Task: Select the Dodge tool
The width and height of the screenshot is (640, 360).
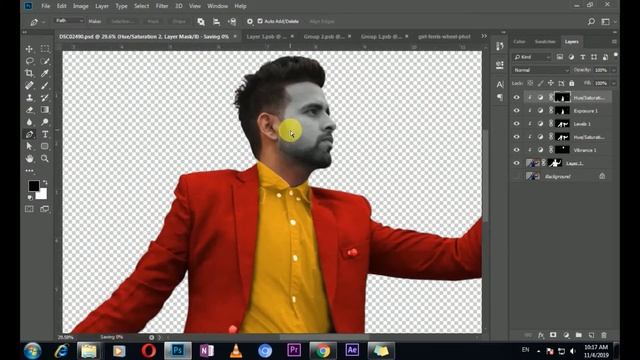Action: point(45,122)
